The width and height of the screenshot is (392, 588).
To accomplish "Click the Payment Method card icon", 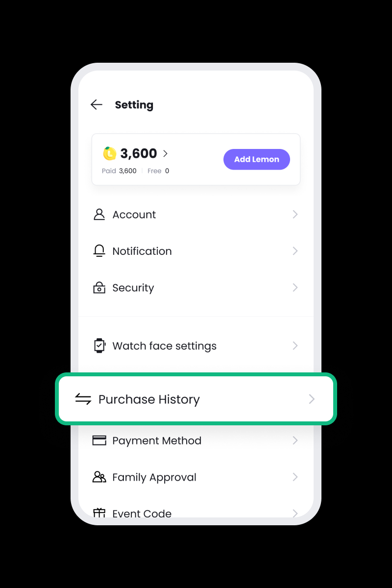I will (x=99, y=441).
